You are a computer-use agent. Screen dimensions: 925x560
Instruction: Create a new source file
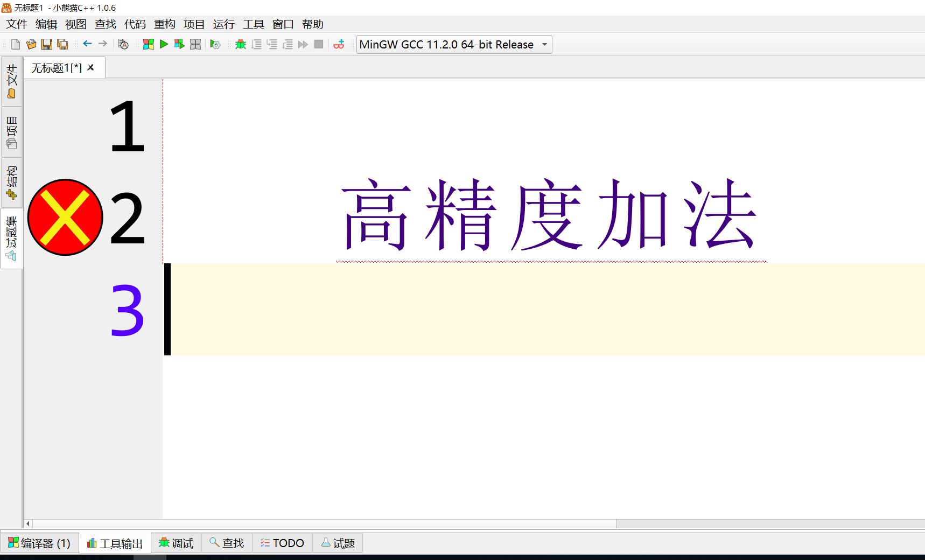(x=15, y=44)
